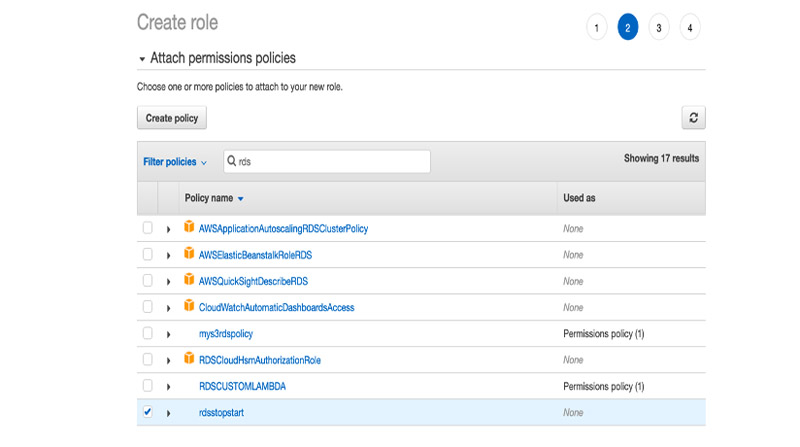
Task: Open the CloudWatchAutomaticDashboardsAccess policy link
Action: (277, 308)
